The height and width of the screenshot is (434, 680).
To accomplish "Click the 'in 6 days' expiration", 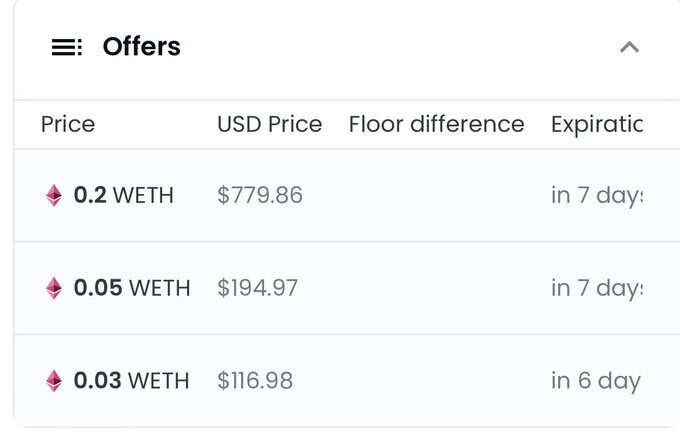I will [x=595, y=381].
